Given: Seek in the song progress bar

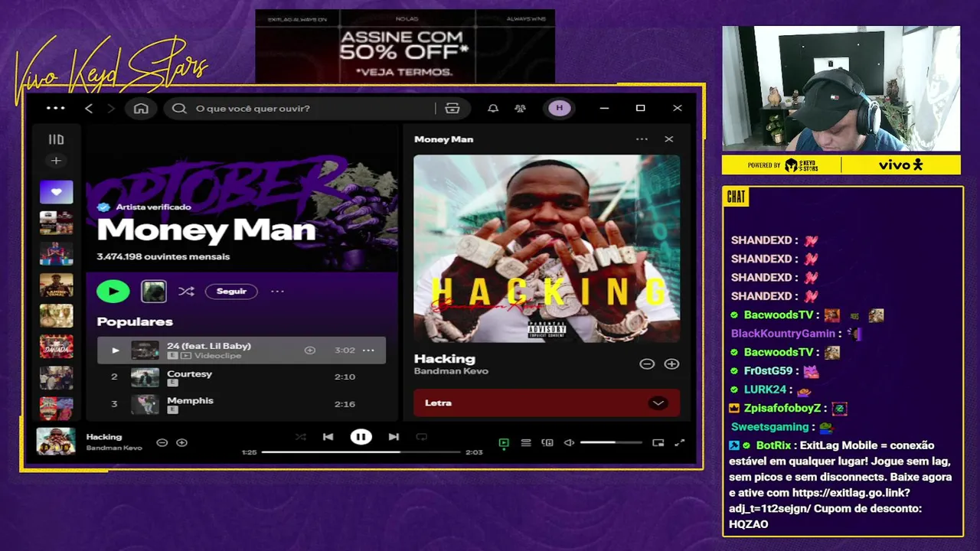Looking at the screenshot, I should [x=361, y=452].
